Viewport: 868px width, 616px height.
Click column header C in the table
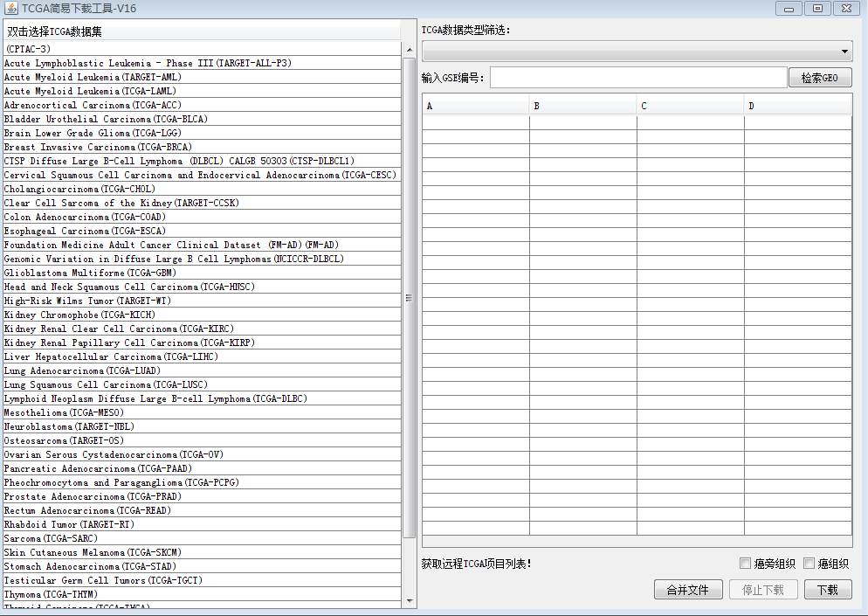(691, 106)
